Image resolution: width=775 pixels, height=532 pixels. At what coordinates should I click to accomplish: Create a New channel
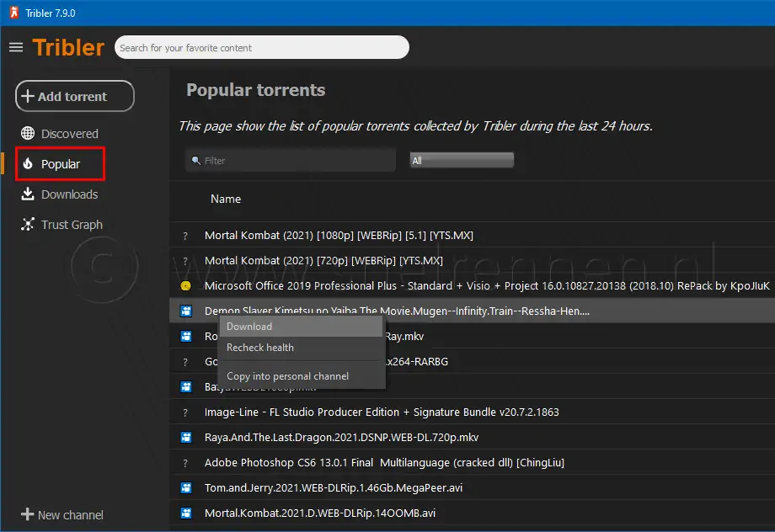[x=62, y=514]
